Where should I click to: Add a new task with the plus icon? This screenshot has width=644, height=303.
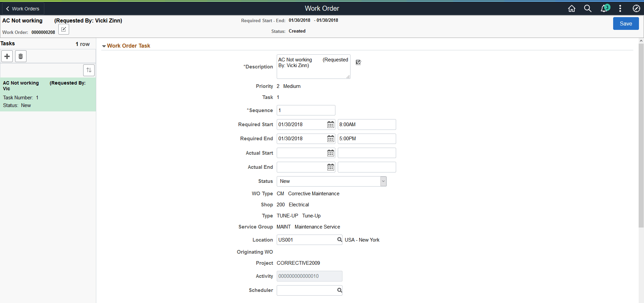(7, 56)
